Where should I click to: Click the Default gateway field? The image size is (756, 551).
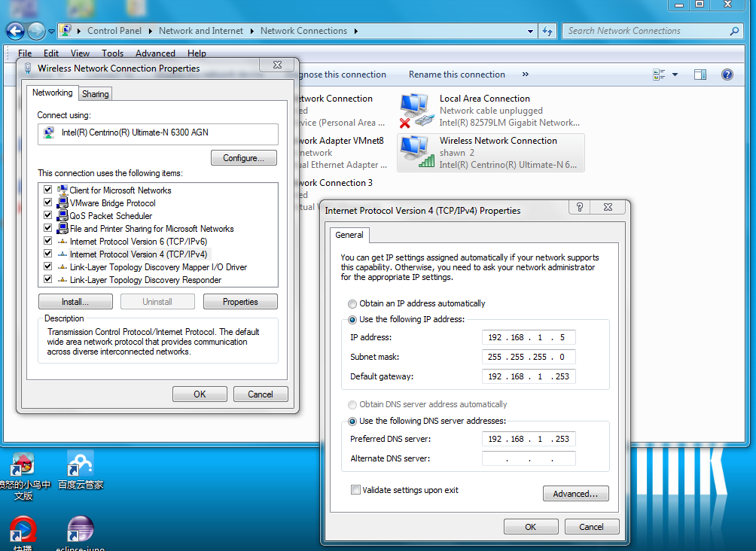pyautogui.click(x=529, y=376)
